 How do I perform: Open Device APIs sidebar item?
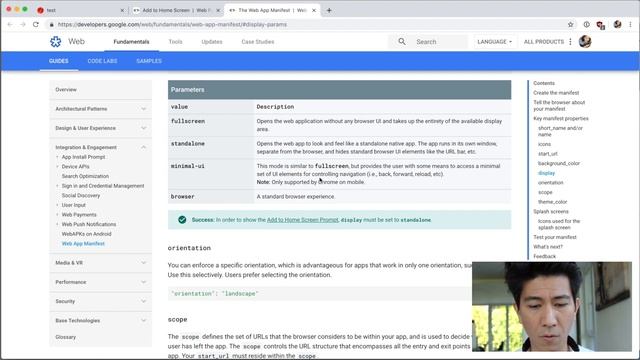click(x=76, y=167)
